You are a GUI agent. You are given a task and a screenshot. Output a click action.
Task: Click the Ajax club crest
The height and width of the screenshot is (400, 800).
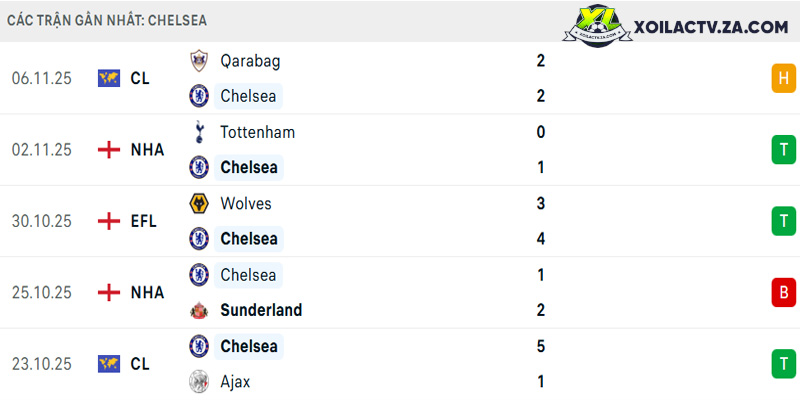[x=199, y=381]
